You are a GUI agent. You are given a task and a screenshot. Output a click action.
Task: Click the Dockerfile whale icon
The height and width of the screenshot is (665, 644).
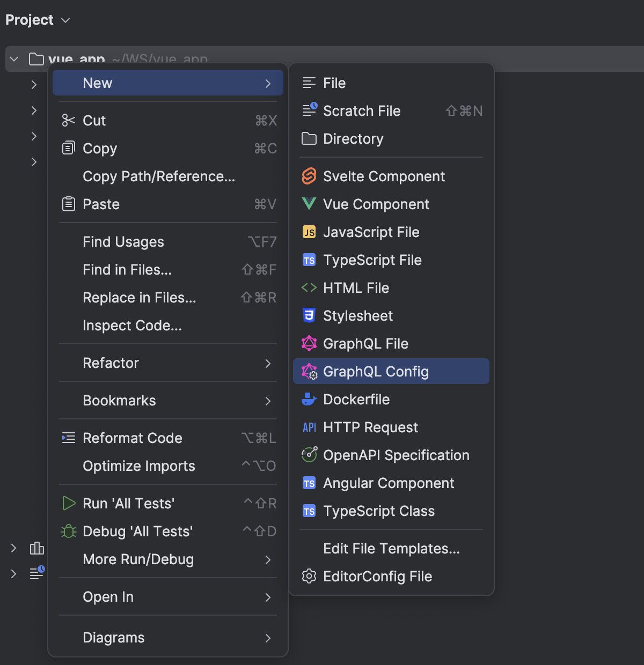309,399
